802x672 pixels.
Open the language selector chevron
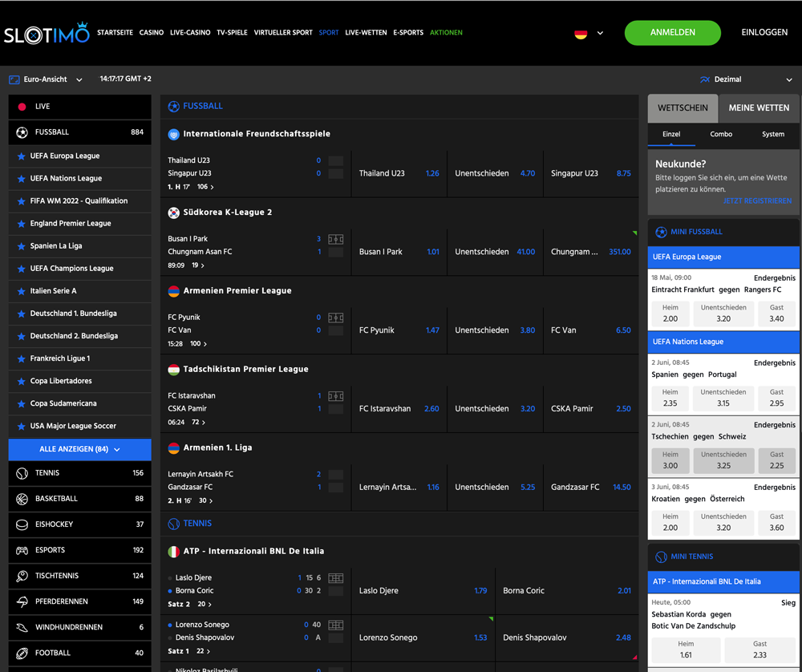[600, 33]
